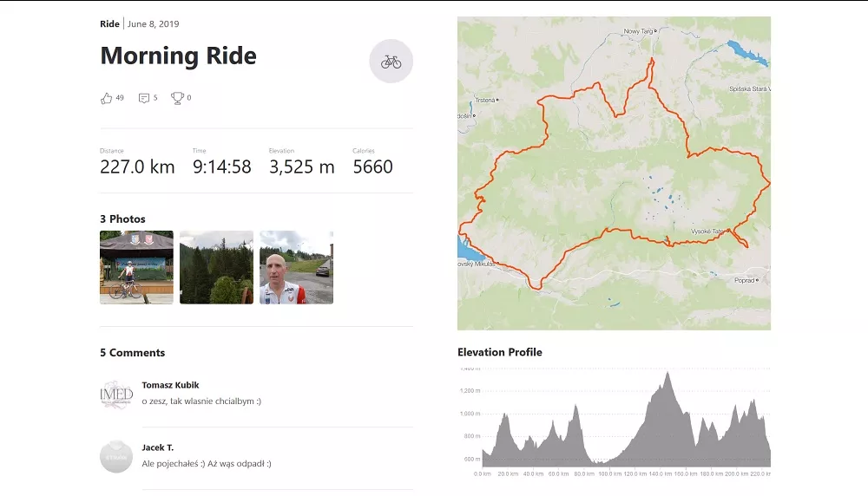The width and height of the screenshot is (868, 496).
Task: Open first photo with cyclist at sign
Action: coord(136,267)
